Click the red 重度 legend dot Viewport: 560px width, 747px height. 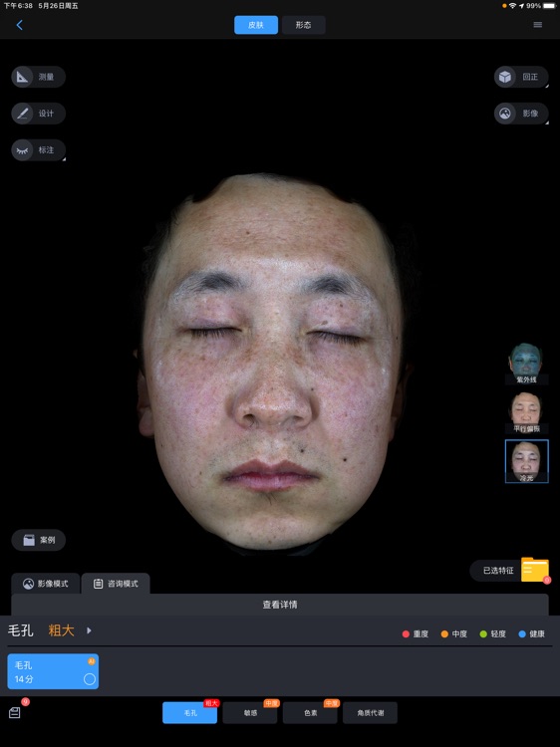pyautogui.click(x=407, y=634)
